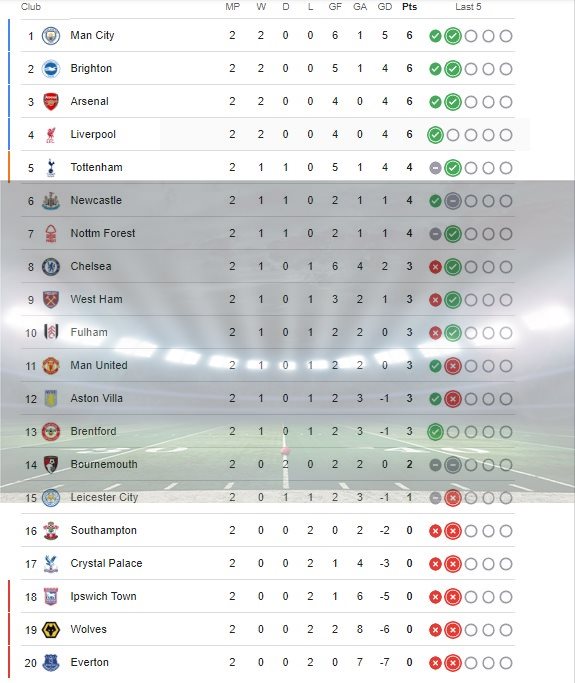Click the GD column header
This screenshot has height=683, width=575.
[385, 7]
